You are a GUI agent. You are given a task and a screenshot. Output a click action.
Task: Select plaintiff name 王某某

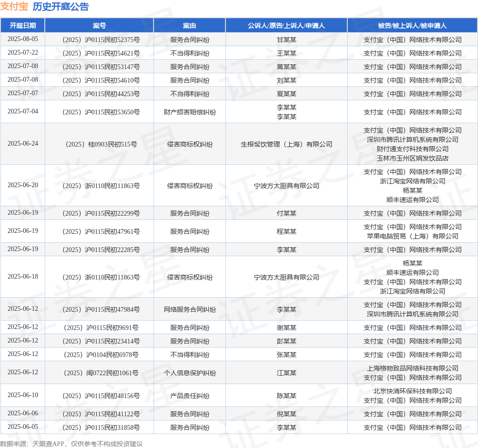point(286,53)
